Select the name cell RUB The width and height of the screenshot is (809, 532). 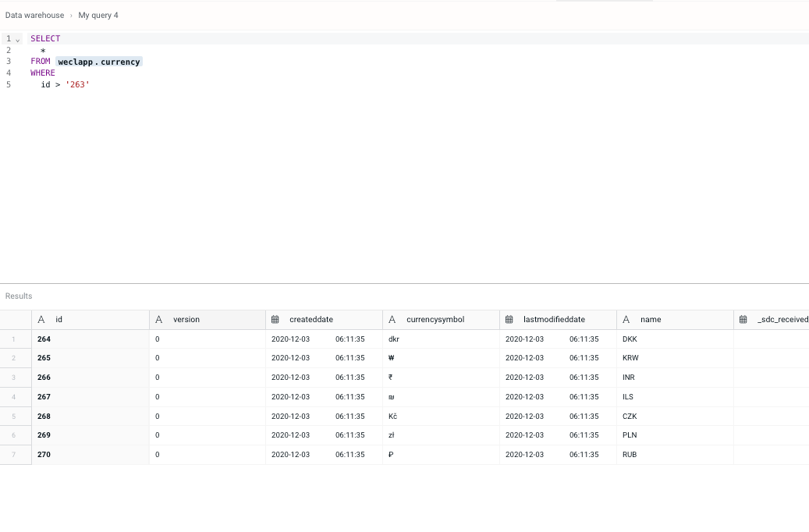pyautogui.click(x=675, y=455)
